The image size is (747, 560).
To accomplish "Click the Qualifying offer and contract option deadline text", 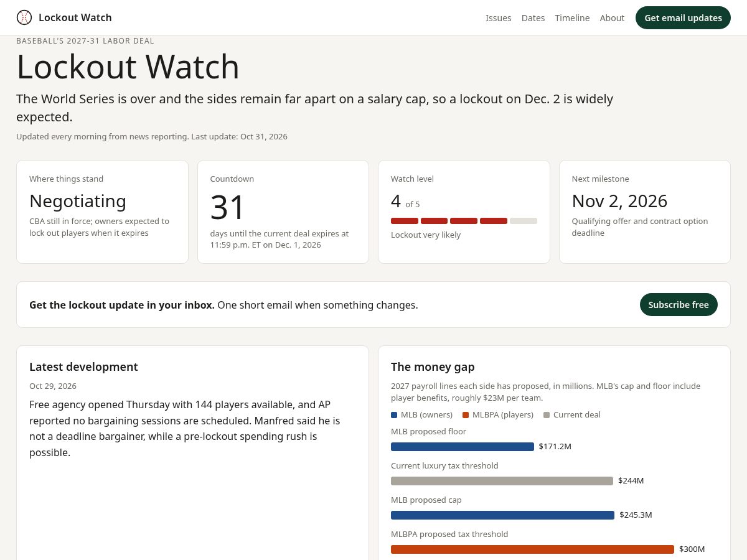I will tap(640, 227).
